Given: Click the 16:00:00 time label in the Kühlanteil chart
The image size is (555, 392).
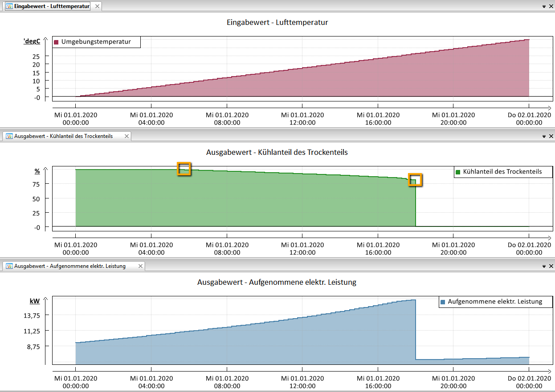Looking at the screenshot, I should (x=378, y=253).
